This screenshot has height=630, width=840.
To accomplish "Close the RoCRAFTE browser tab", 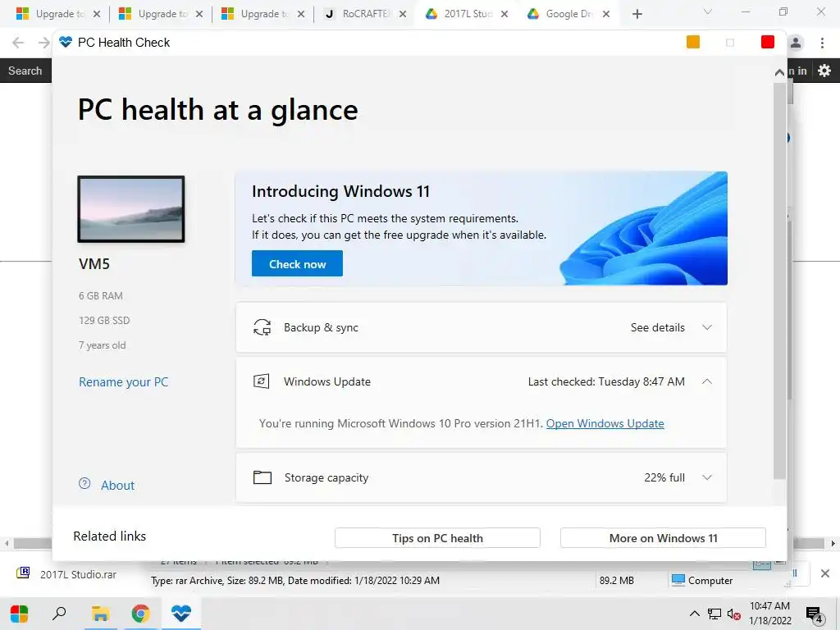I will coord(403,14).
